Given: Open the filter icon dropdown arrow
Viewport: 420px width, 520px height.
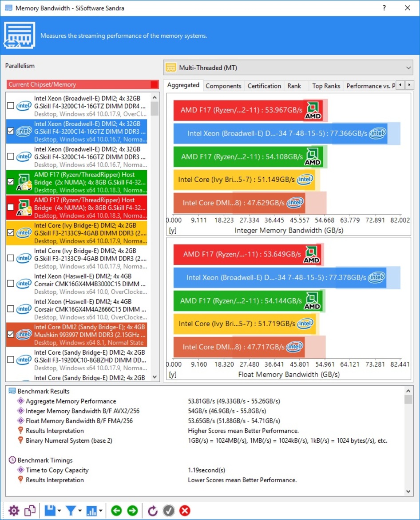Looking at the screenshot, I should pos(80,511).
